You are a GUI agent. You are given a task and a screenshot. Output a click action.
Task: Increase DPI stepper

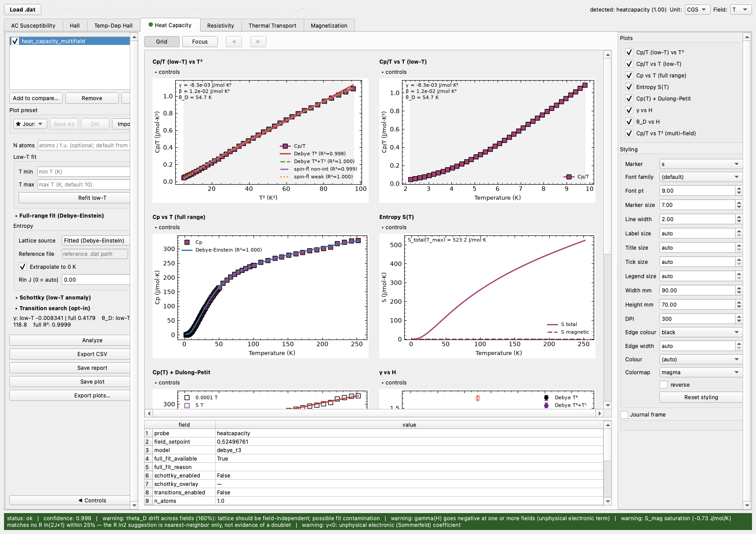739,317
